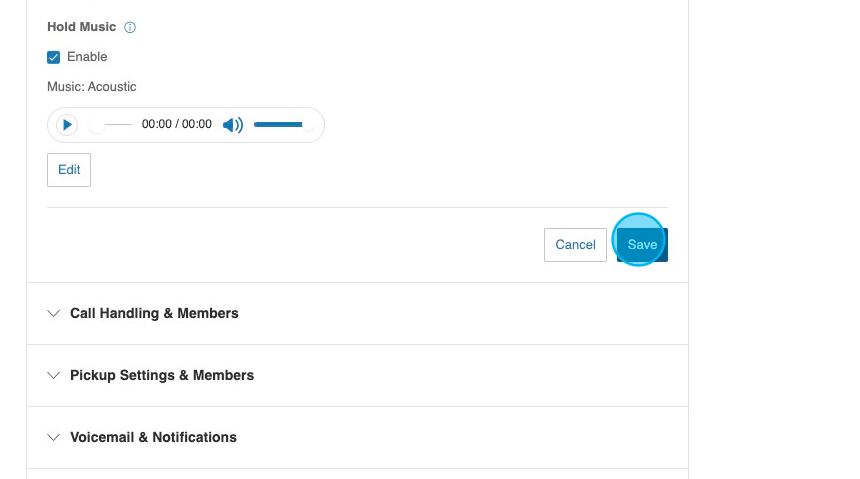
Task: Expand the Voicemail & Notifications chevron
Action: point(54,438)
